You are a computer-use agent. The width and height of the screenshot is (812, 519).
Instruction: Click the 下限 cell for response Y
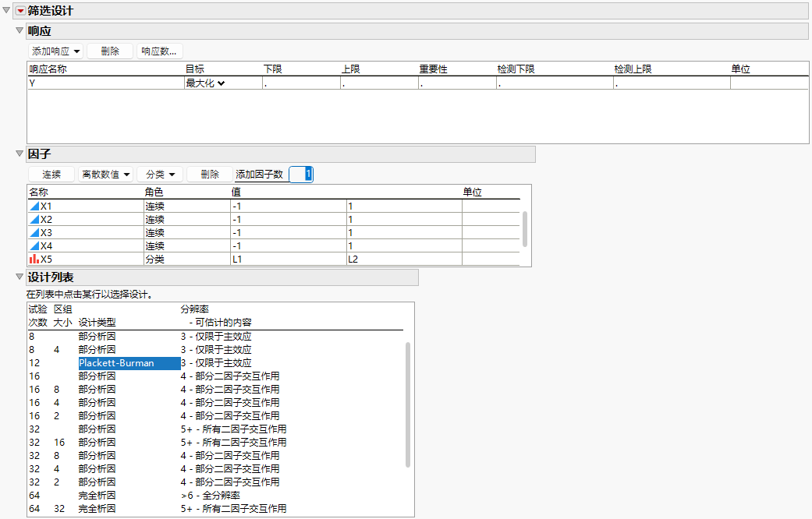pos(301,83)
